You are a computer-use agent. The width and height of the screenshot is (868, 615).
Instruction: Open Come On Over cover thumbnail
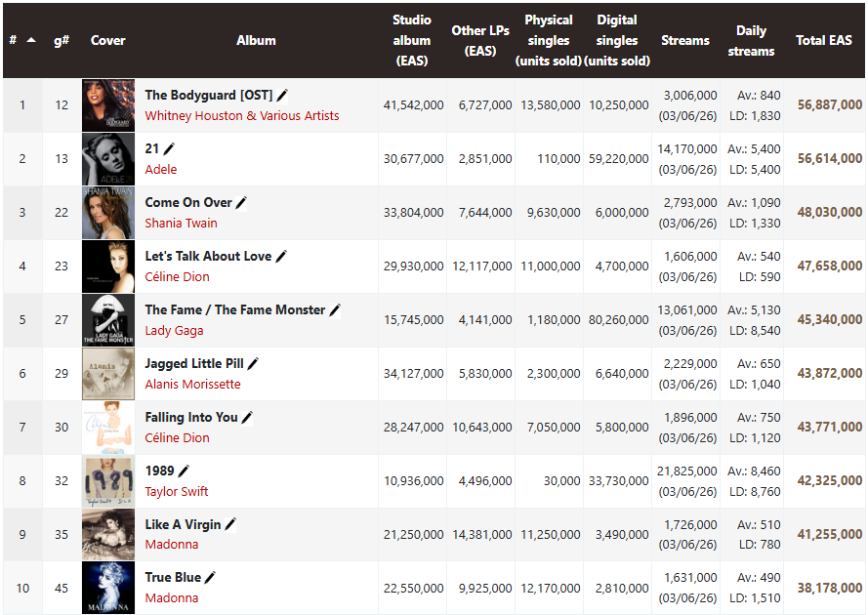point(108,213)
